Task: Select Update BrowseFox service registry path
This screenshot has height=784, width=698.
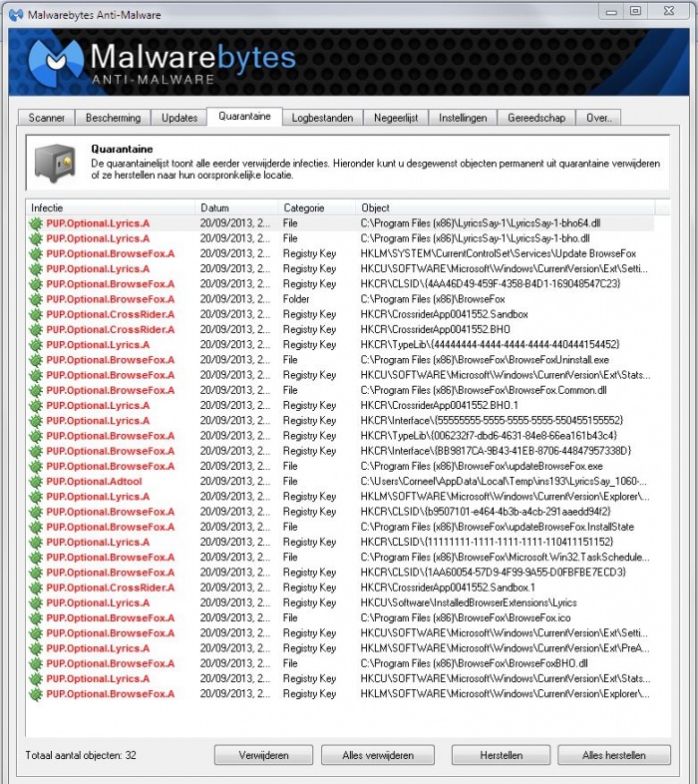Action: pyautogui.click(x=498, y=253)
